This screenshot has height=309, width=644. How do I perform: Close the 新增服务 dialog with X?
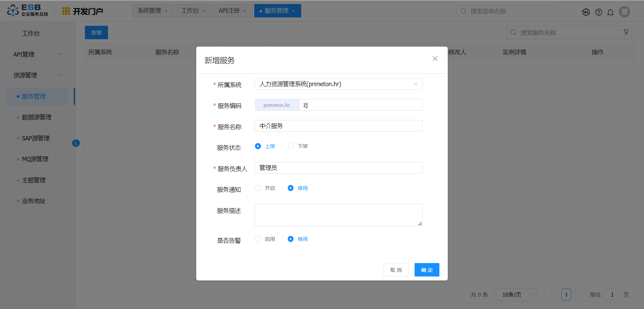435,59
